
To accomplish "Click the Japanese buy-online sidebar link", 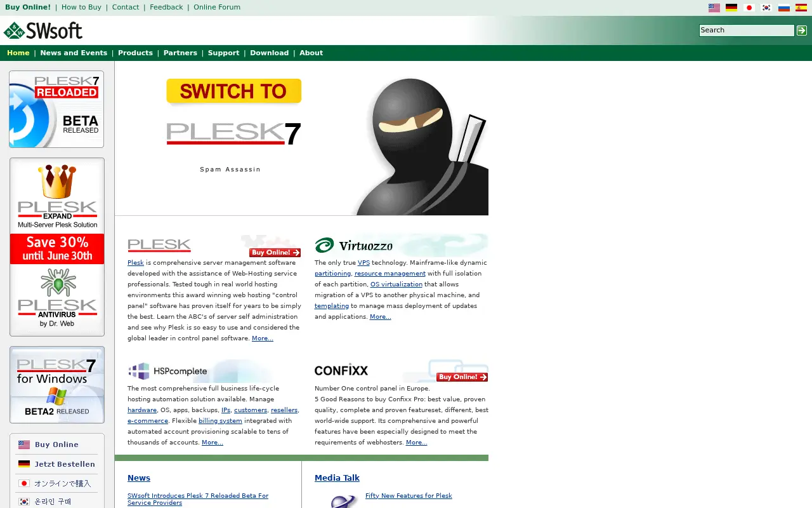I will tap(56, 484).
